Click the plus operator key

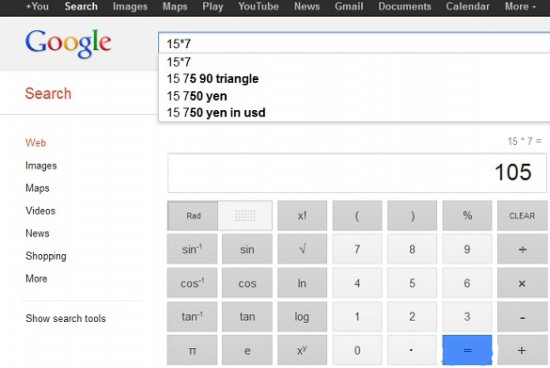(x=522, y=350)
